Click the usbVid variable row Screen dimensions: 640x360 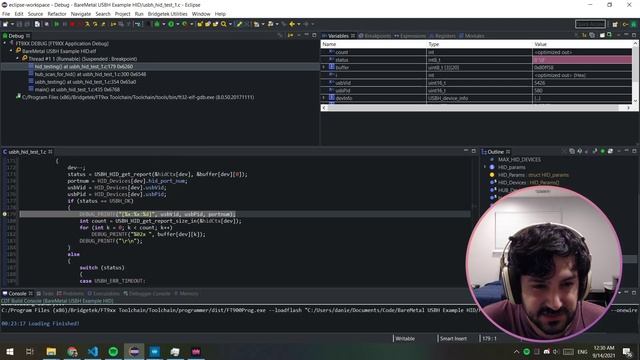click(476, 83)
